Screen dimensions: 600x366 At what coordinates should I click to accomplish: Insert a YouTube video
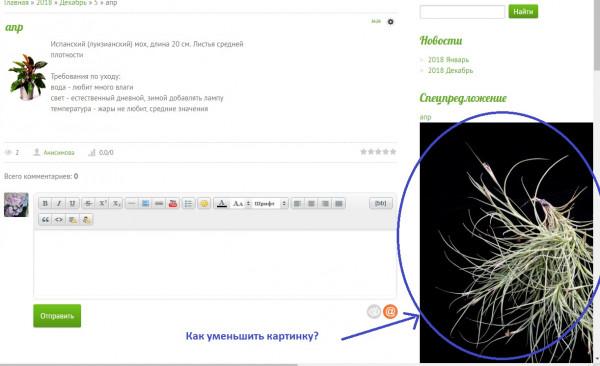tap(173, 203)
